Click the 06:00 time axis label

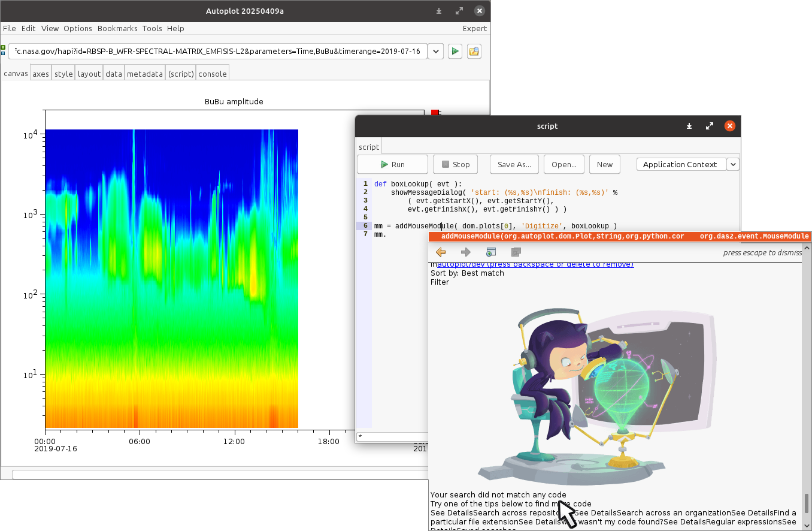pyautogui.click(x=139, y=441)
